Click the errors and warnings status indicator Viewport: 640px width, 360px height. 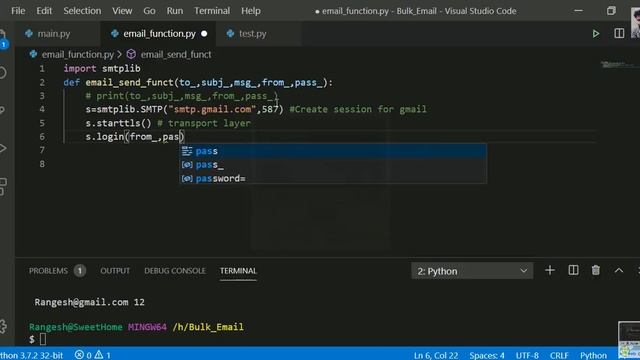tap(93, 355)
